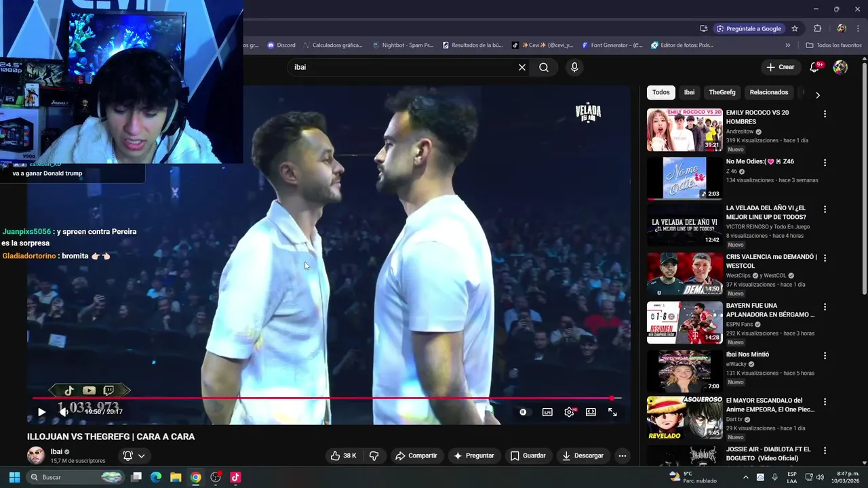Save video with Guardar button

click(528, 455)
